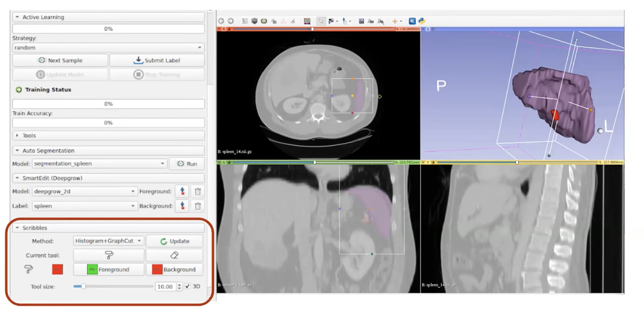Click the Update button in Scribbles

(174, 241)
